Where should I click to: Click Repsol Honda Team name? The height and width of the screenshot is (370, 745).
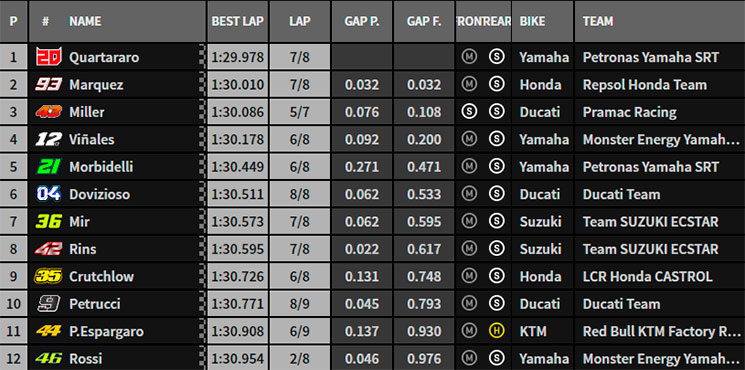(x=645, y=85)
